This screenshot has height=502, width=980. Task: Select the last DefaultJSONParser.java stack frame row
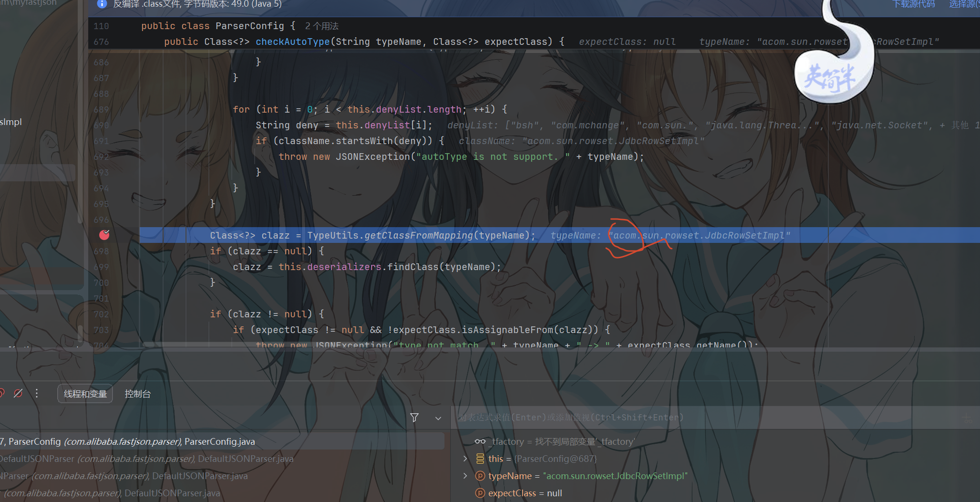pyautogui.click(x=222, y=493)
